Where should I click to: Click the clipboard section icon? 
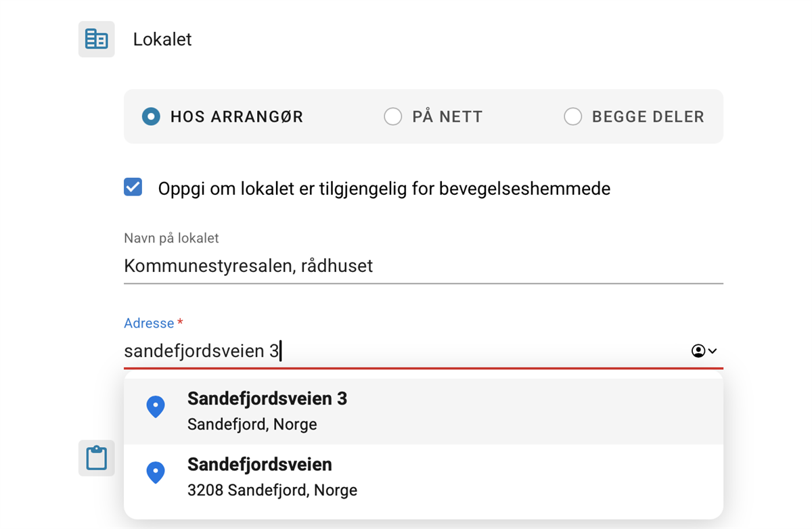97,458
